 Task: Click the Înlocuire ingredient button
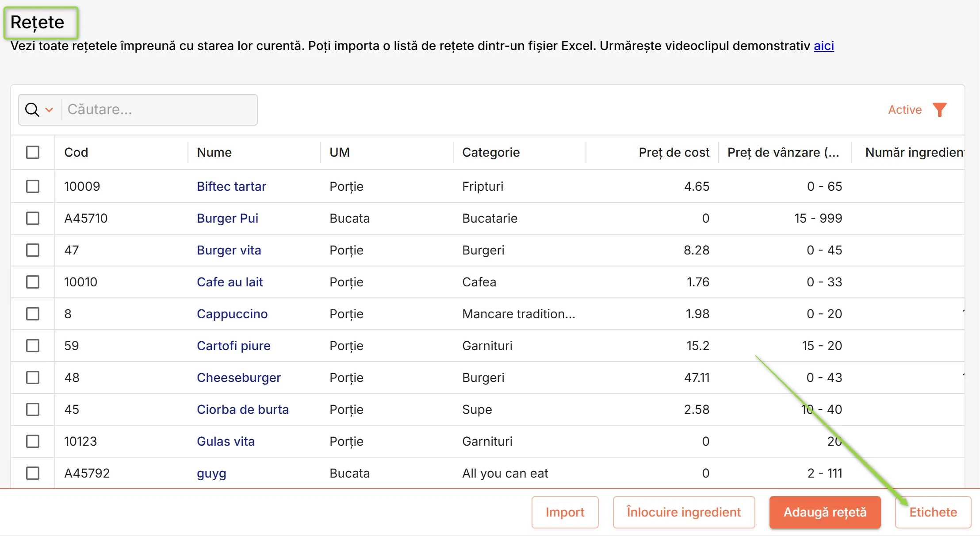click(684, 512)
